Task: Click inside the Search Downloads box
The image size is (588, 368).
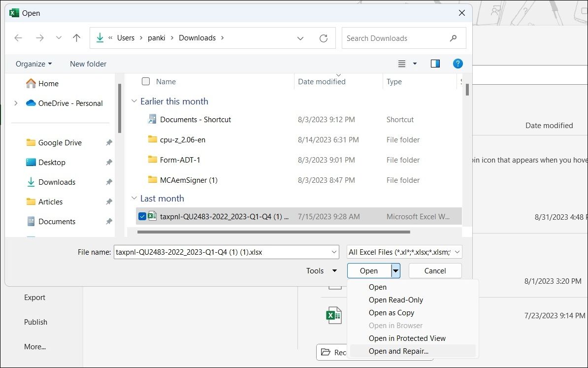Action: 394,38
